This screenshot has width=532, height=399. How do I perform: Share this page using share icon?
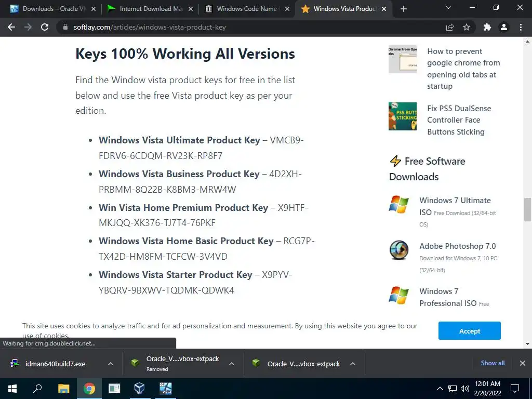450,27
